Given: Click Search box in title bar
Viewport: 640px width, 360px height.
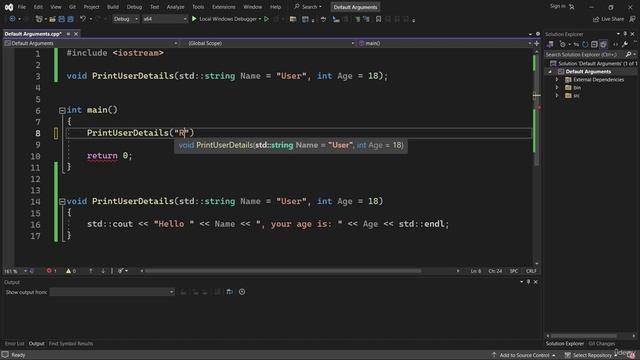Looking at the screenshot, I should coord(308,7).
